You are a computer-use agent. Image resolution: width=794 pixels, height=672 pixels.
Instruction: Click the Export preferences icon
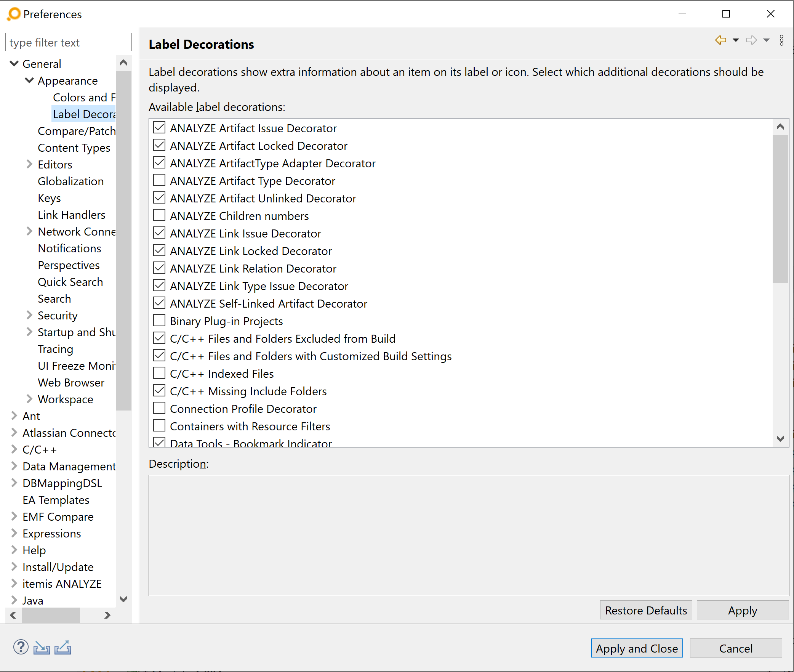[63, 648]
